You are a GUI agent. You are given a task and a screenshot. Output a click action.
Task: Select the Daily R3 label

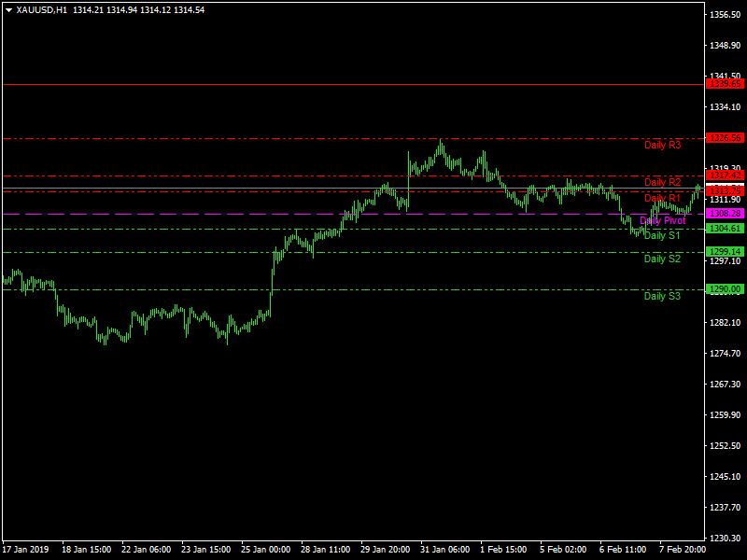[x=662, y=146]
